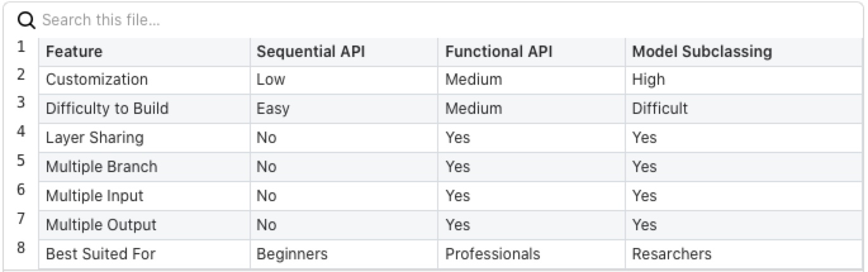
Task: Select the Multiple Branch cell
Action: (x=144, y=167)
